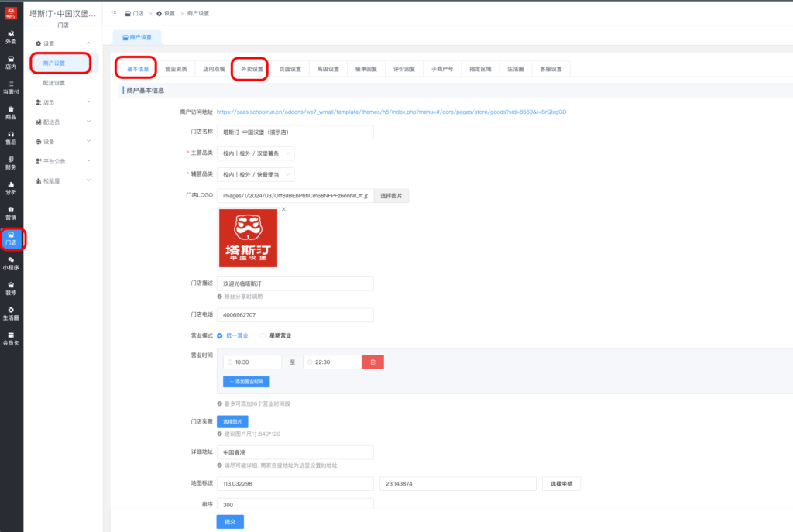Viewport: 793px width, 532px height.
Task: Open the 分析 analytics sidebar icon
Action: coord(11,188)
